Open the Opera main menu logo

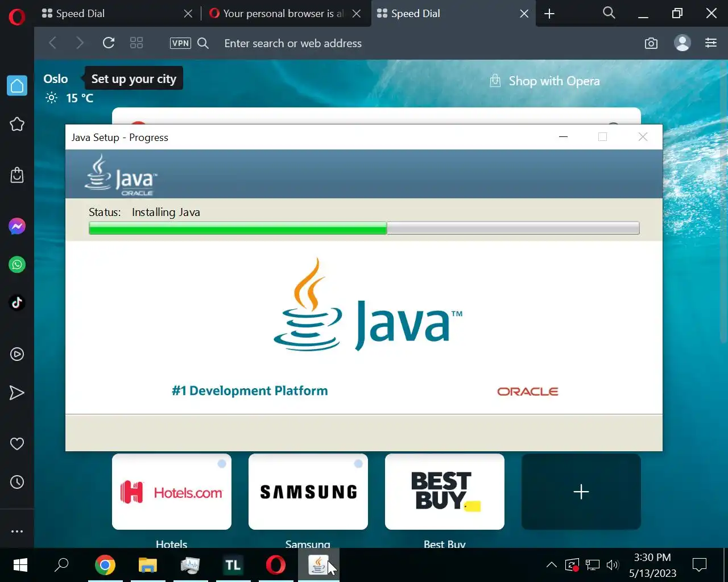point(17,17)
